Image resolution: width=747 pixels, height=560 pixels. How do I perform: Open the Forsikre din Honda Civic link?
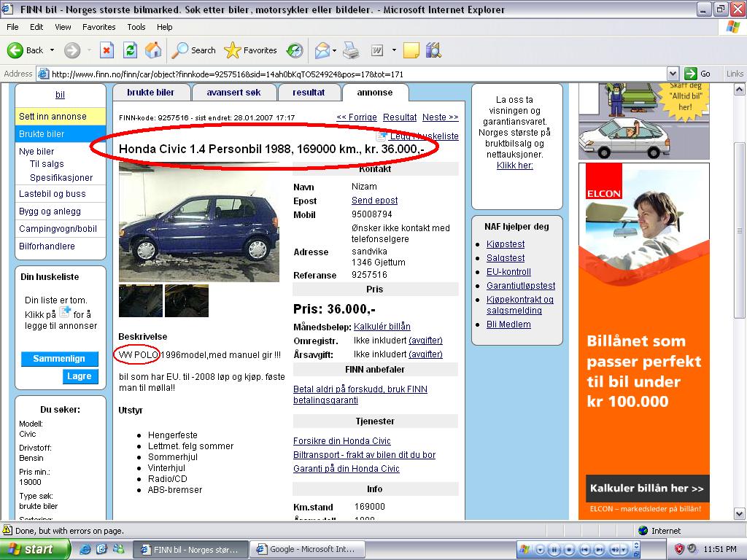(342, 441)
